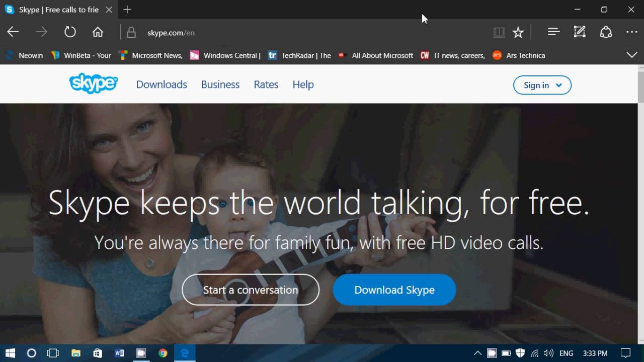Open the Edge More actions ellipsis menu

pos(632,32)
